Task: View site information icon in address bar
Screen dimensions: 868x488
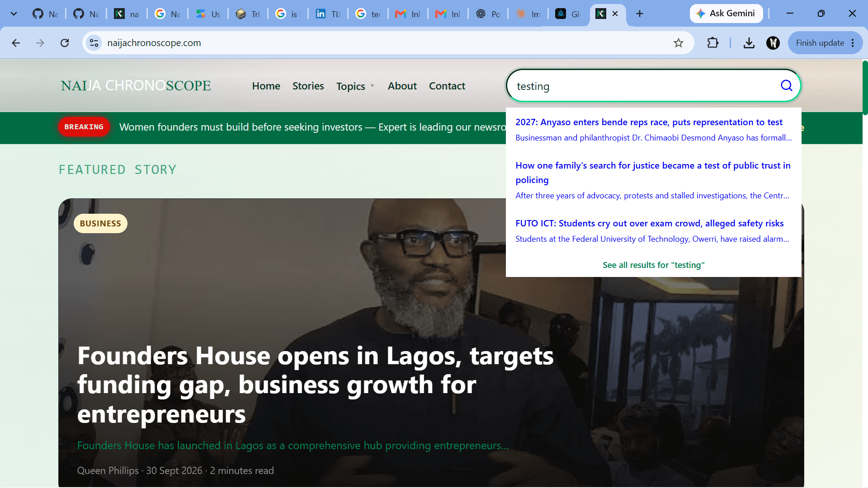Action: [94, 43]
